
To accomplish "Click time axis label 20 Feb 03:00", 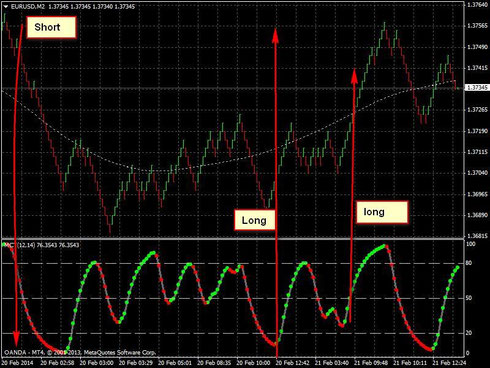I will tap(97, 363).
